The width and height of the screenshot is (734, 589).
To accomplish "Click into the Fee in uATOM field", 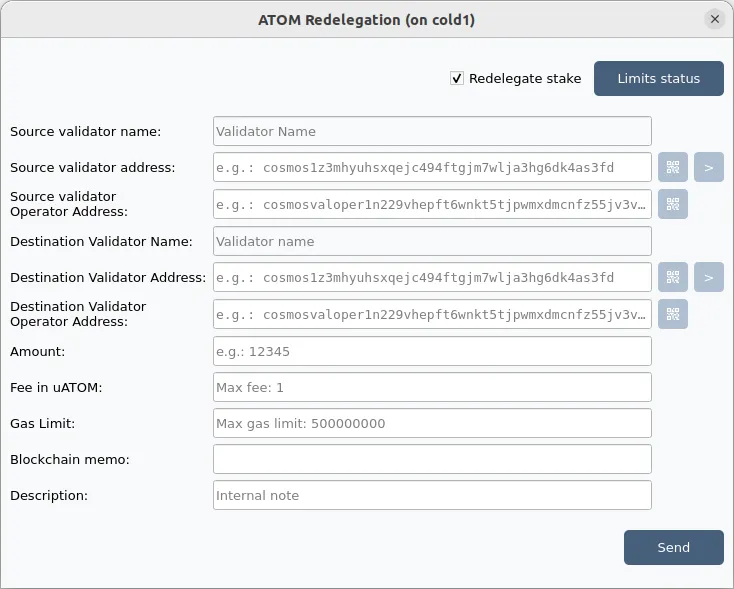I will click(x=432, y=387).
